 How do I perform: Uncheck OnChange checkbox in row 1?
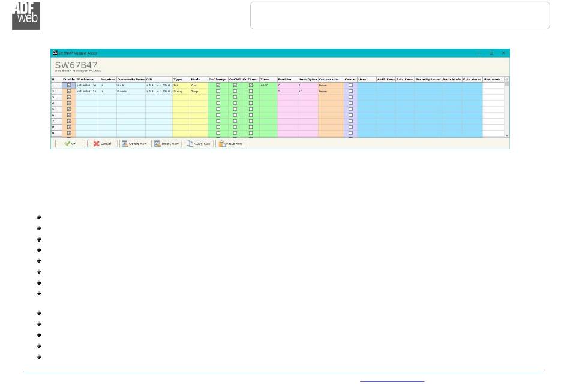(x=218, y=85)
